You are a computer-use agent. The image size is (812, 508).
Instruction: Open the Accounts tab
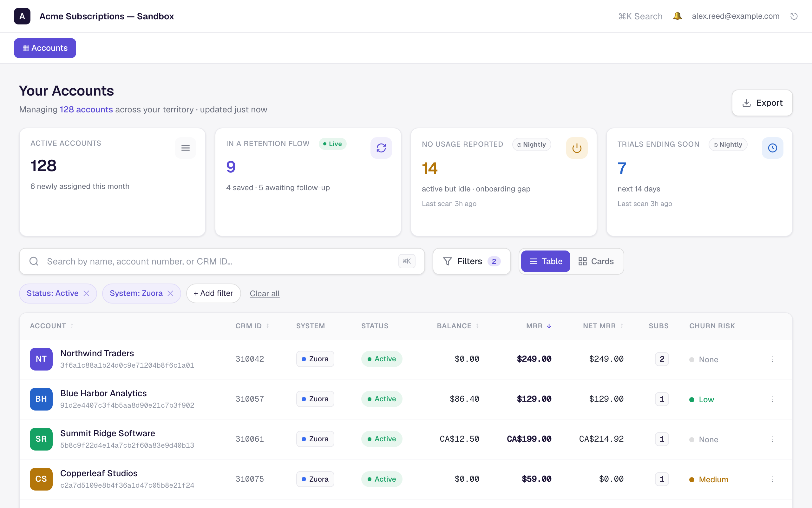click(45, 48)
